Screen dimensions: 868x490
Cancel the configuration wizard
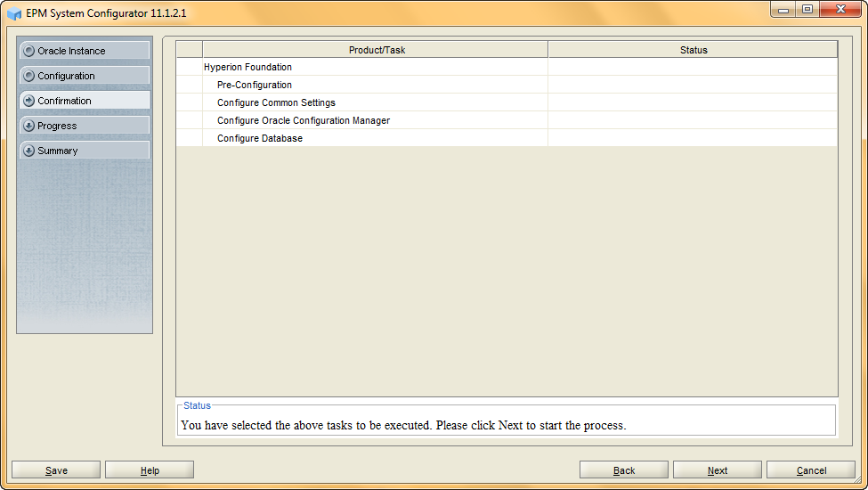pyautogui.click(x=811, y=470)
